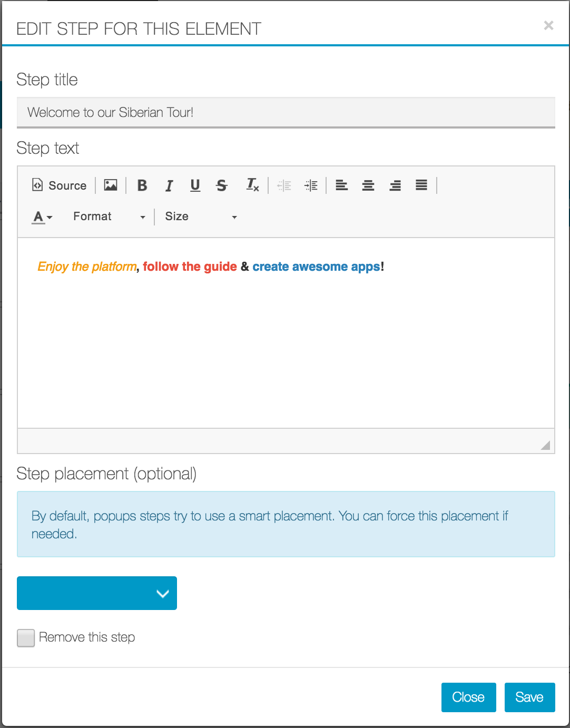Click the Save button
570x728 pixels.
click(529, 697)
